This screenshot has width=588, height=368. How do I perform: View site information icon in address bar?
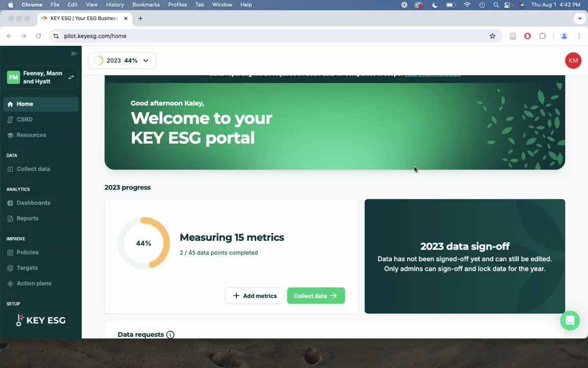point(56,36)
